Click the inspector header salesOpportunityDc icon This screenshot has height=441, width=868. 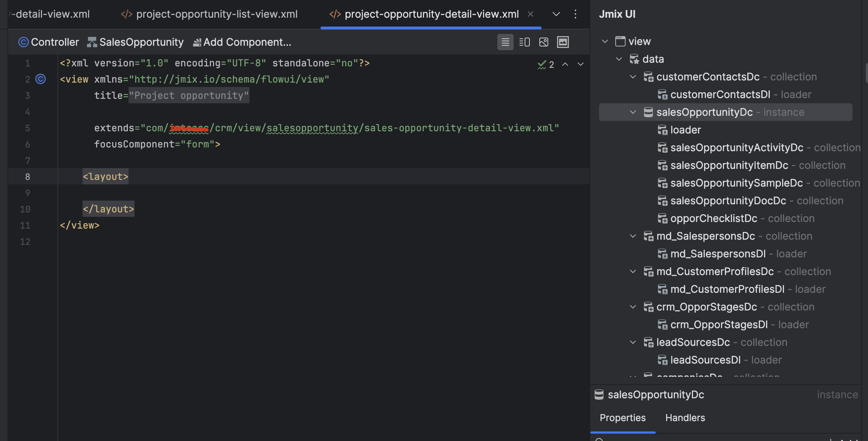click(599, 395)
